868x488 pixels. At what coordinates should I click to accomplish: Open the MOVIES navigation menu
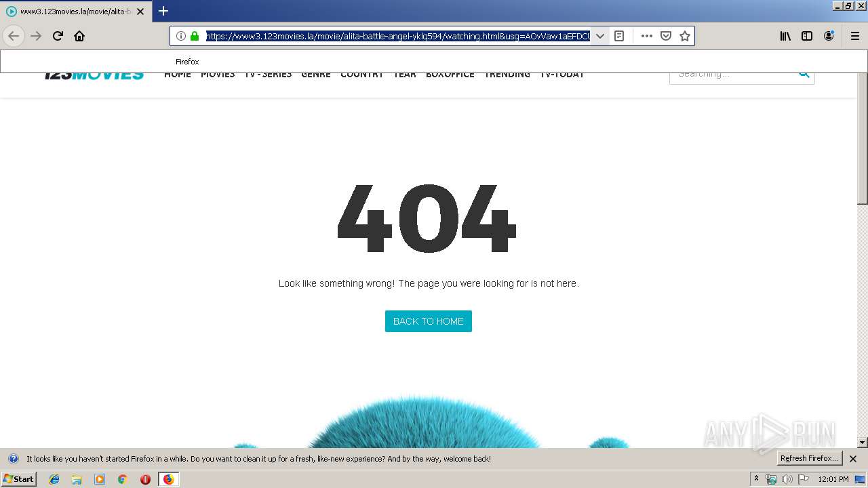[218, 75]
